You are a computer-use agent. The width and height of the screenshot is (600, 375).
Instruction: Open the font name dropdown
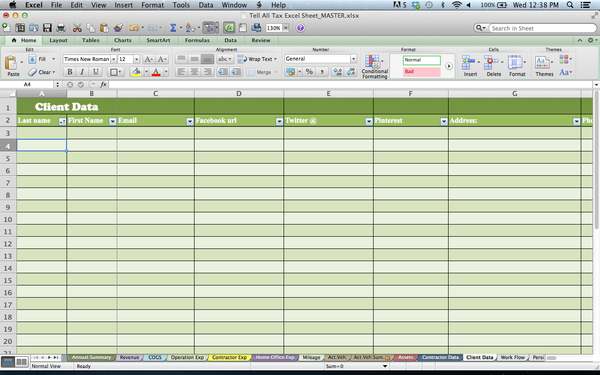114,59
